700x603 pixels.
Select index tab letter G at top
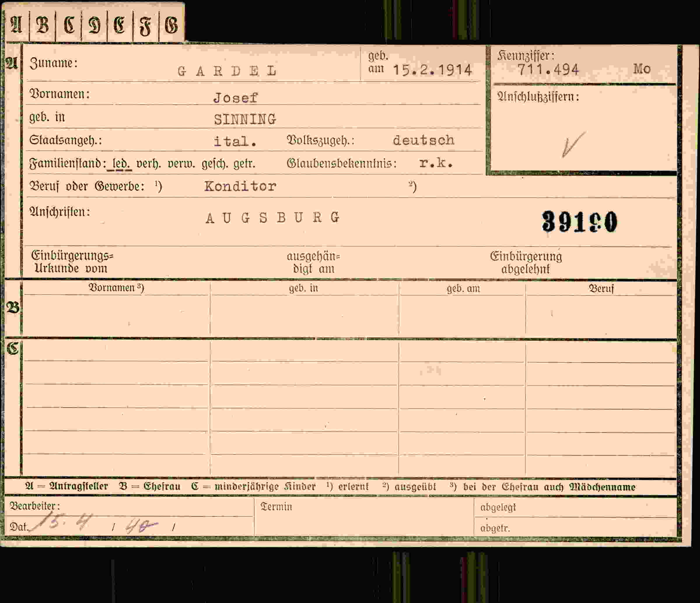click(171, 25)
